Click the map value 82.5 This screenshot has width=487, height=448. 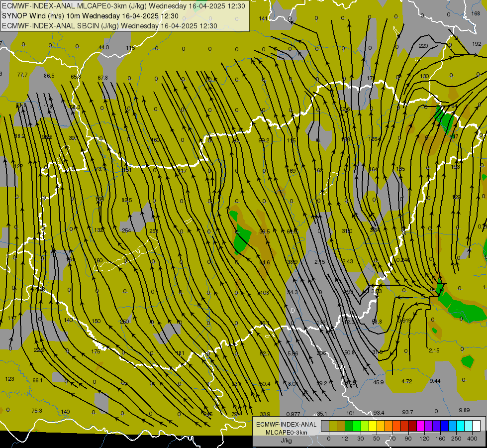(x=127, y=200)
